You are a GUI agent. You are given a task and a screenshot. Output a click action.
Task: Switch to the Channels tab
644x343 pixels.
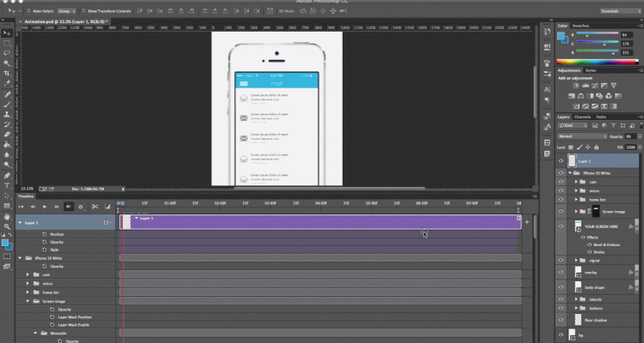[x=582, y=117]
